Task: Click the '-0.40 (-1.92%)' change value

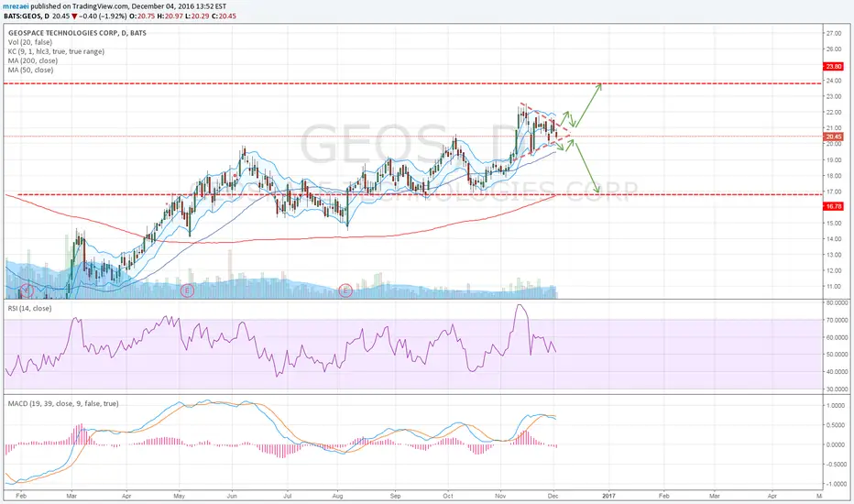Action: click(103, 16)
